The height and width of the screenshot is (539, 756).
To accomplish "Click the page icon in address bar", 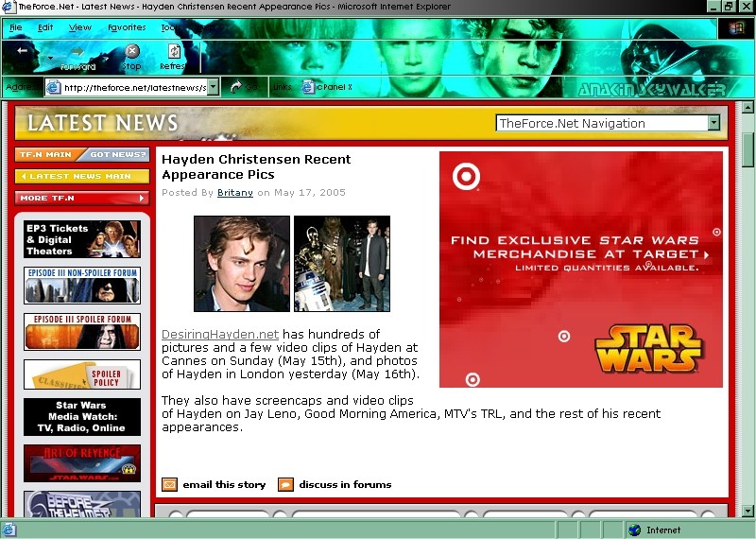I will tap(53, 87).
